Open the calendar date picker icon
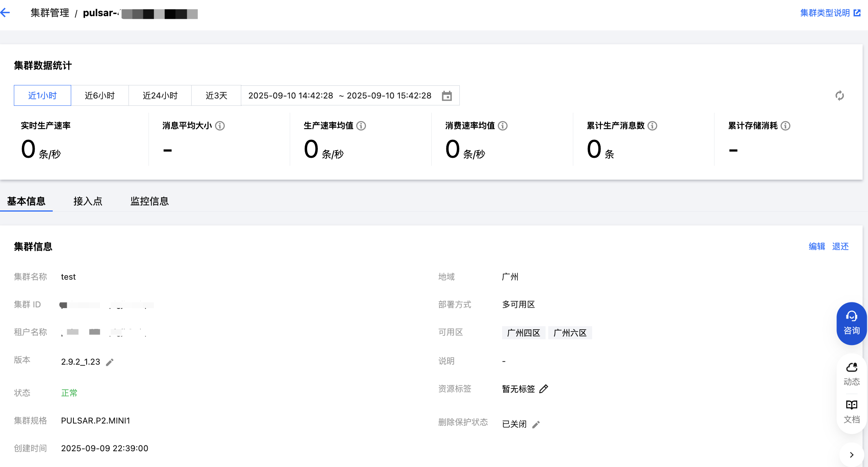 point(447,96)
